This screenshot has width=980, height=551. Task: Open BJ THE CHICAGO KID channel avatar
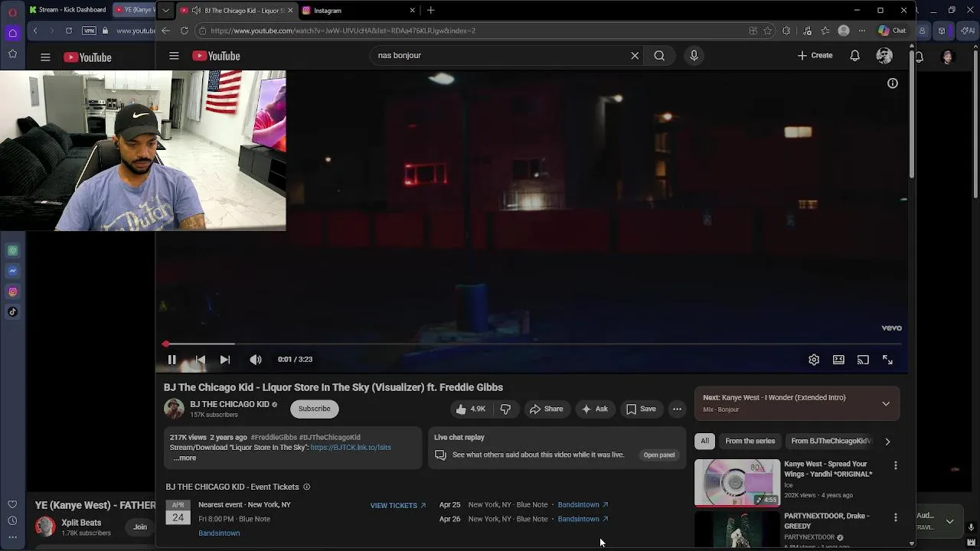tap(175, 409)
